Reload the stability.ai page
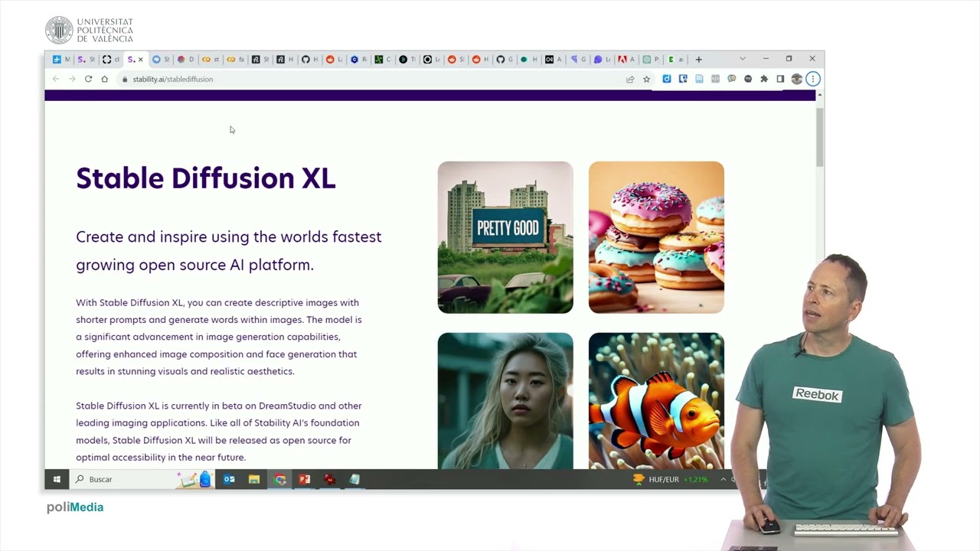 [x=88, y=79]
